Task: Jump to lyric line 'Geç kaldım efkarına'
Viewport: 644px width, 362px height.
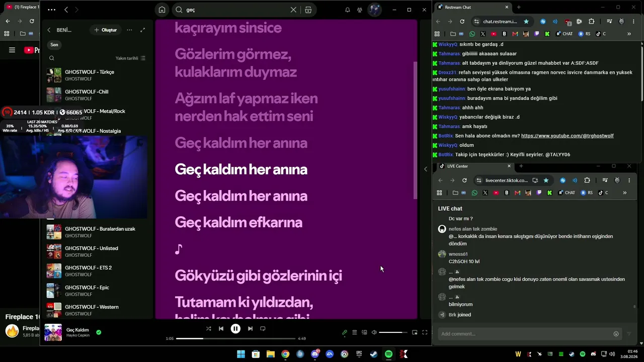Action: pyautogui.click(x=238, y=222)
